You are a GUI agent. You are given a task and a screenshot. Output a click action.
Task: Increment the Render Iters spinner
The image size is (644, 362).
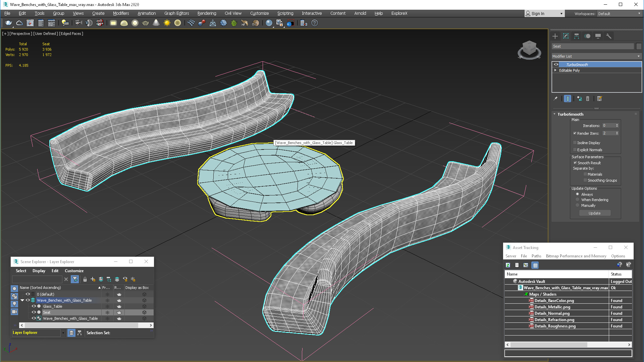617,132
